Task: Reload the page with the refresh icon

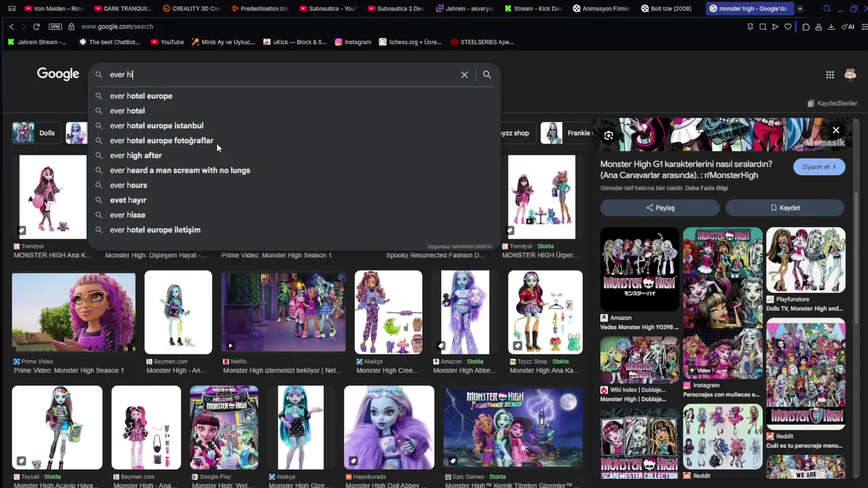Action: coord(36,26)
